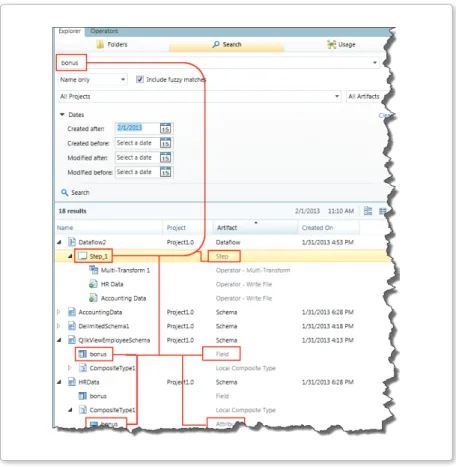The height and width of the screenshot is (467, 456).
Task: Open the search term history dropdown arrow
Action: click(x=375, y=63)
